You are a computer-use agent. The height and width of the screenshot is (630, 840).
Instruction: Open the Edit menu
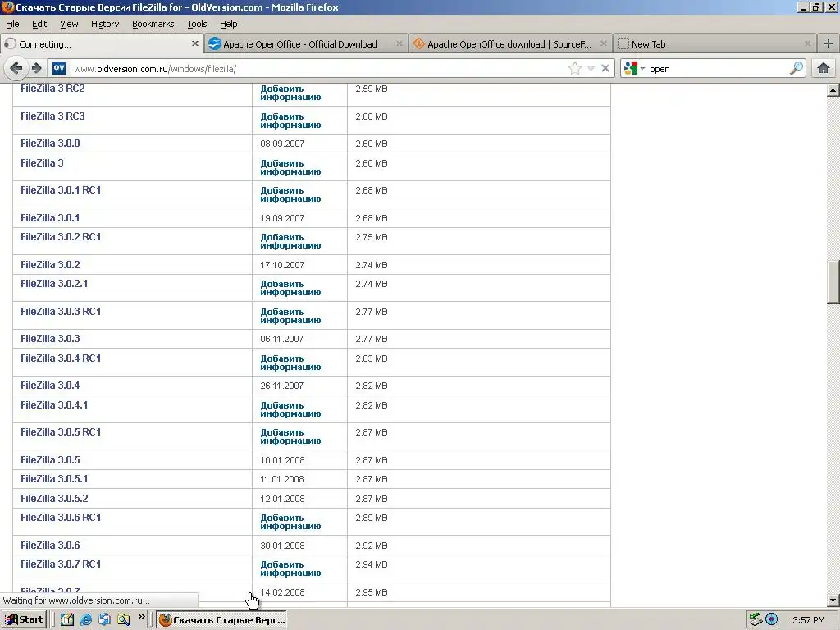(x=39, y=24)
